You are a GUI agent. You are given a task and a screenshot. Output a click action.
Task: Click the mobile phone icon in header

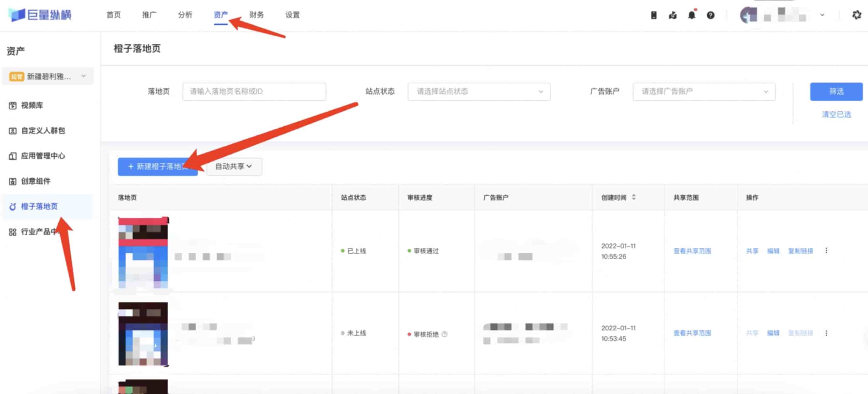pos(653,15)
